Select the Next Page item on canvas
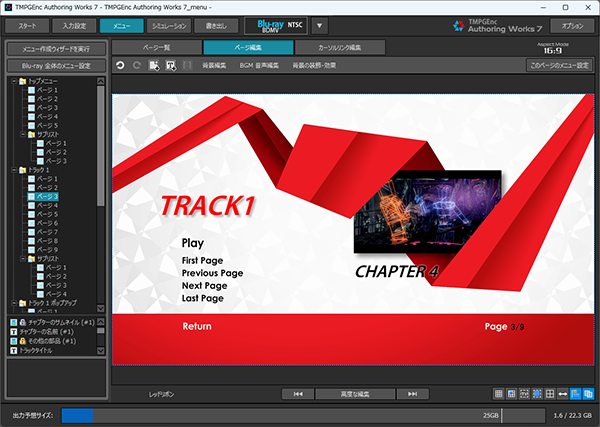The width and height of the screenshot is (600, 427). (x=205, y=286)
